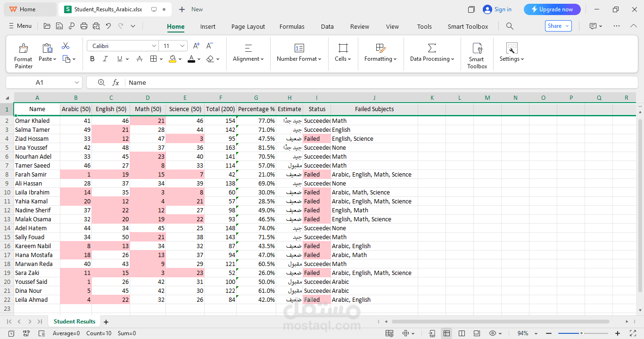Click the Insert function fx icon

(x=116, y=82)
